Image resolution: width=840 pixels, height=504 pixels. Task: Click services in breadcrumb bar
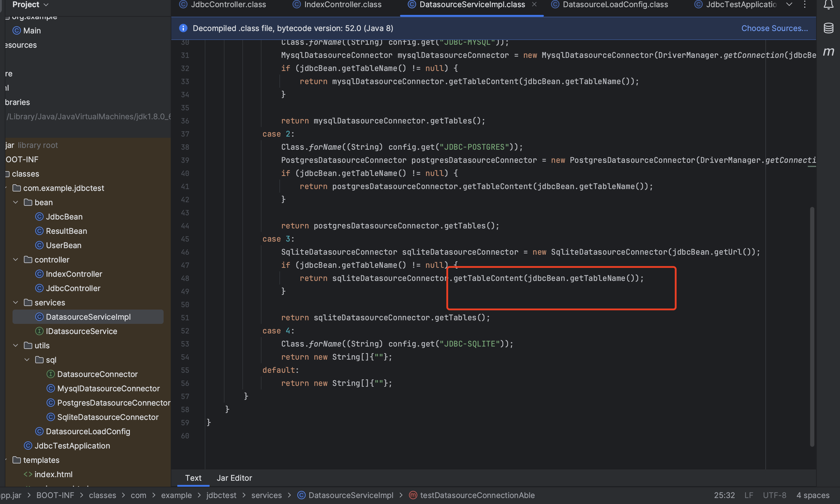click(x=267, y=495)
